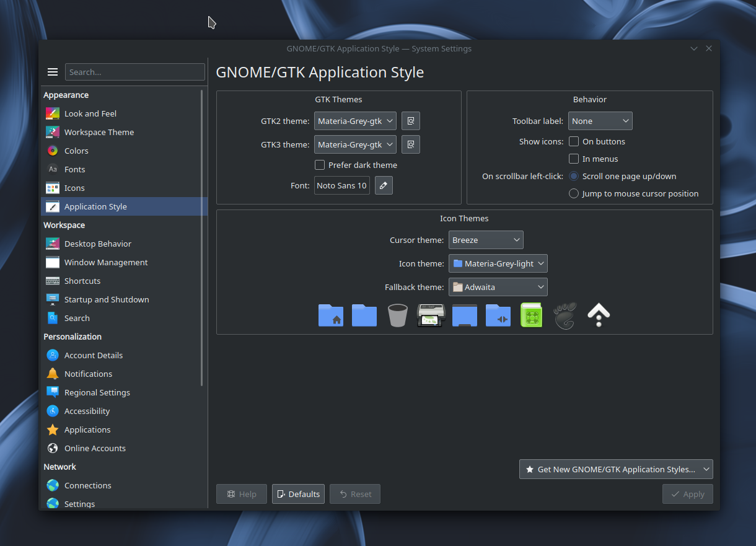
Task: Click the window shade chevron in titlebar
Action: tap(694, 48)
